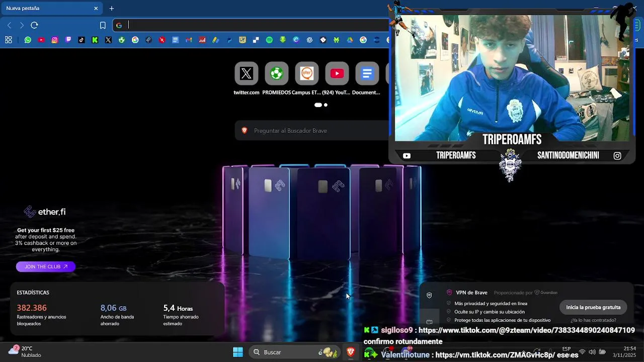Click the Preguntar al Buscador Brave field
The image size is (644, 362).
pyautogui.click(x=312, y=131)
